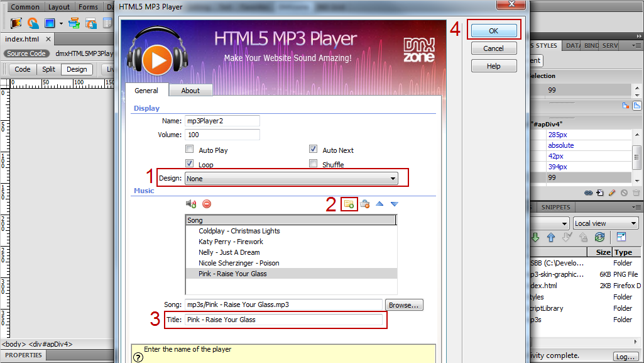The height and width of the screenshot is (363, 644).
Task: Add a new song with the speaker-plus icon
Action: (x=191, y=204)
